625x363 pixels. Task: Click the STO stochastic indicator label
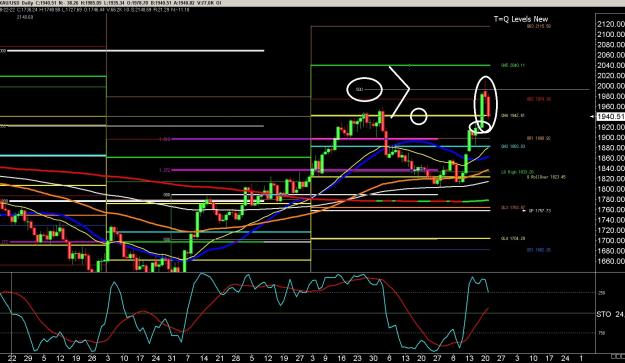[x=604, y=314]
